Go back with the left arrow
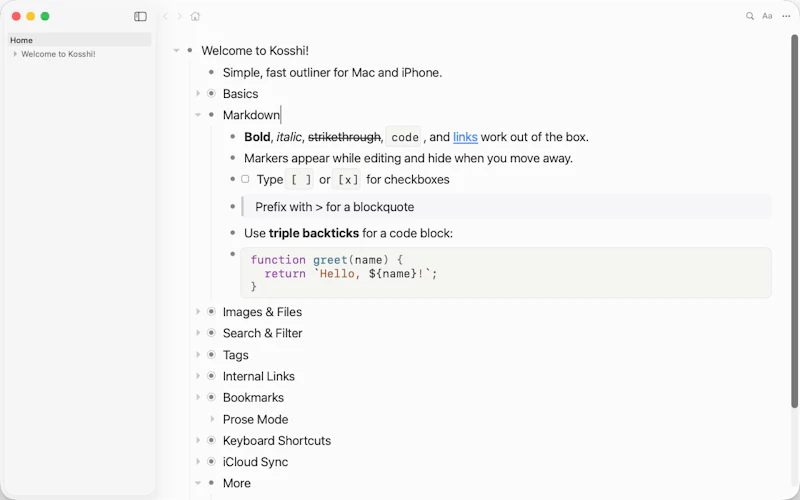Image resolution: width=800 pixels, height=500 pixels. click(165, 16)
